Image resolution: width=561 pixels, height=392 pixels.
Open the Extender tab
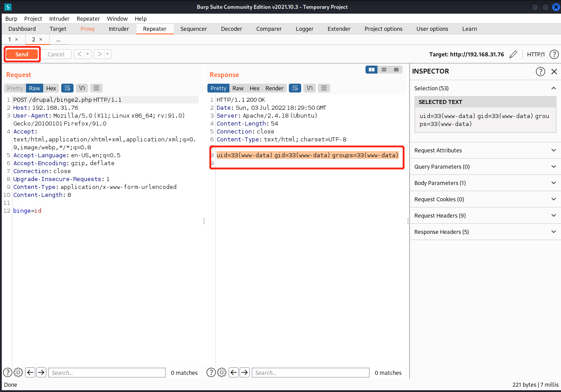339,29
